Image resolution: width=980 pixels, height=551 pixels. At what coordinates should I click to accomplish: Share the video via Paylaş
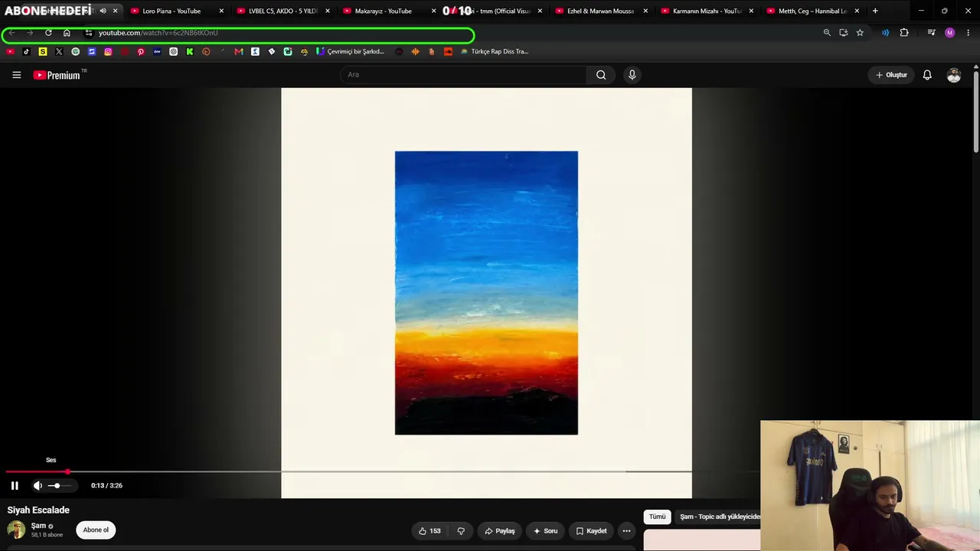coord(500,530)
